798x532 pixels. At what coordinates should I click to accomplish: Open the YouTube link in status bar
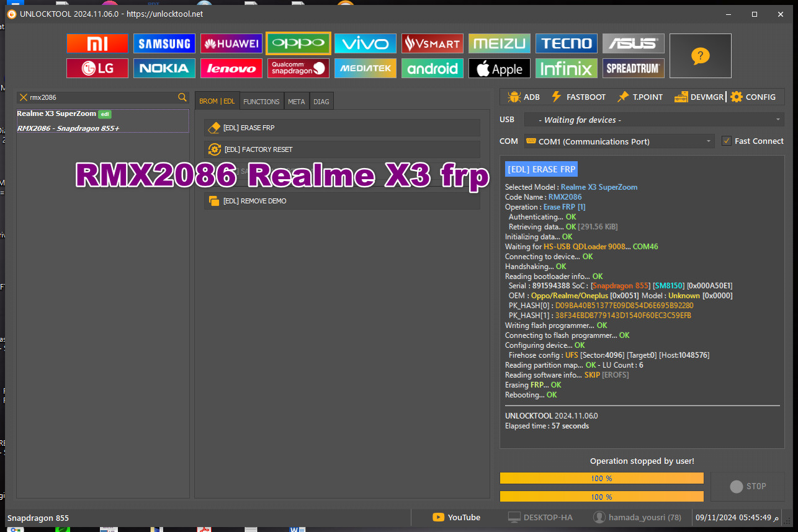(x=457, y=517)
